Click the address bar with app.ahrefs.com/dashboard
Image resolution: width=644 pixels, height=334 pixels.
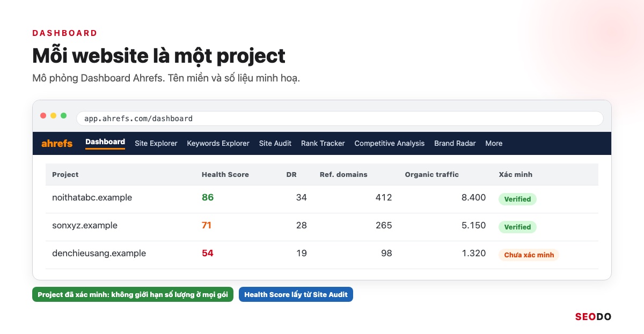click(340, 118)
